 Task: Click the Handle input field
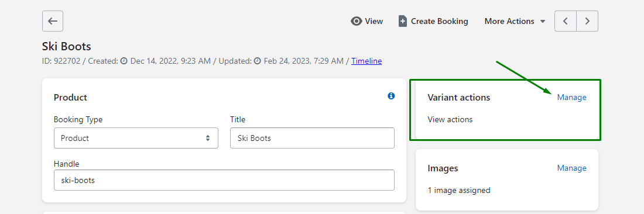[224, 180]
